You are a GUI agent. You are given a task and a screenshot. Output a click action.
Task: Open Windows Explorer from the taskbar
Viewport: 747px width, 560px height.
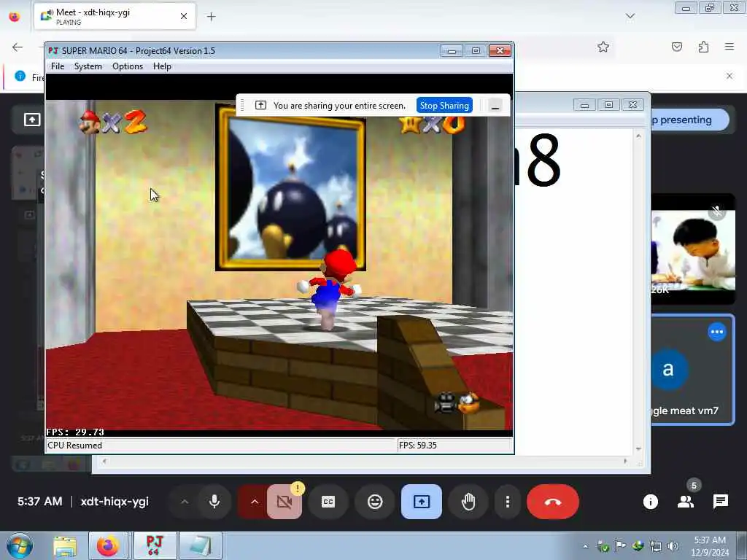click(65, 546)
